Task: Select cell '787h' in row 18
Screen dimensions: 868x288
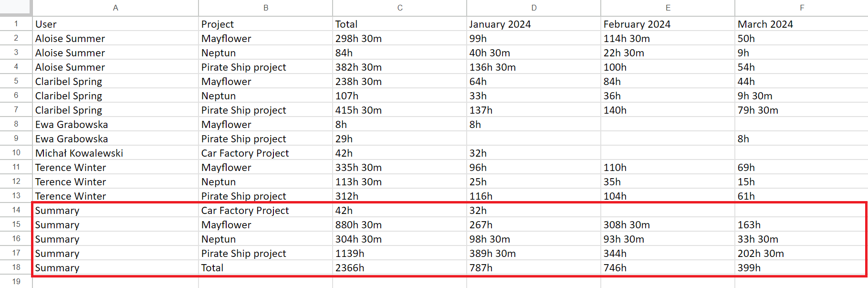Action: point(534,267)
